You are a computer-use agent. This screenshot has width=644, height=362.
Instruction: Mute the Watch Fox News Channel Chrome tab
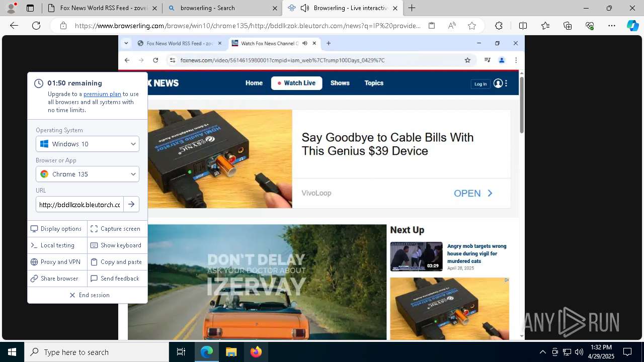pyautogui.click(x=304, y=43)
